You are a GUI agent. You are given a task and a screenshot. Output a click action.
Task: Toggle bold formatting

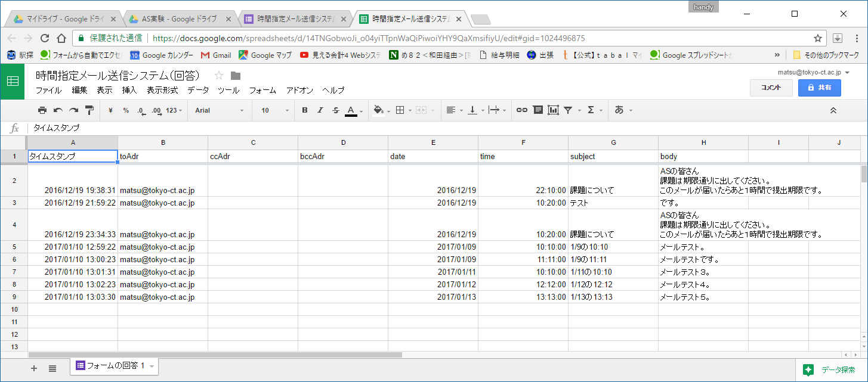[x=304, y=110]
